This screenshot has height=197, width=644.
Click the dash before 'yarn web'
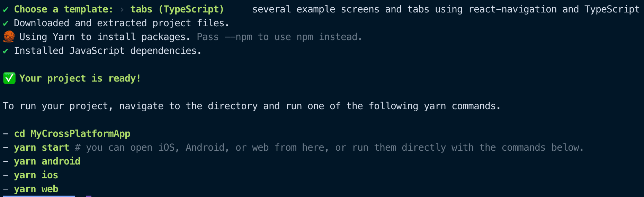[x=6, y=189]
